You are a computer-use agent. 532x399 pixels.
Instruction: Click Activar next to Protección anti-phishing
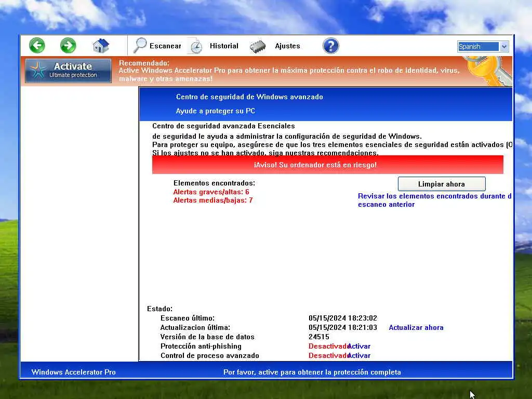(360, 346)
